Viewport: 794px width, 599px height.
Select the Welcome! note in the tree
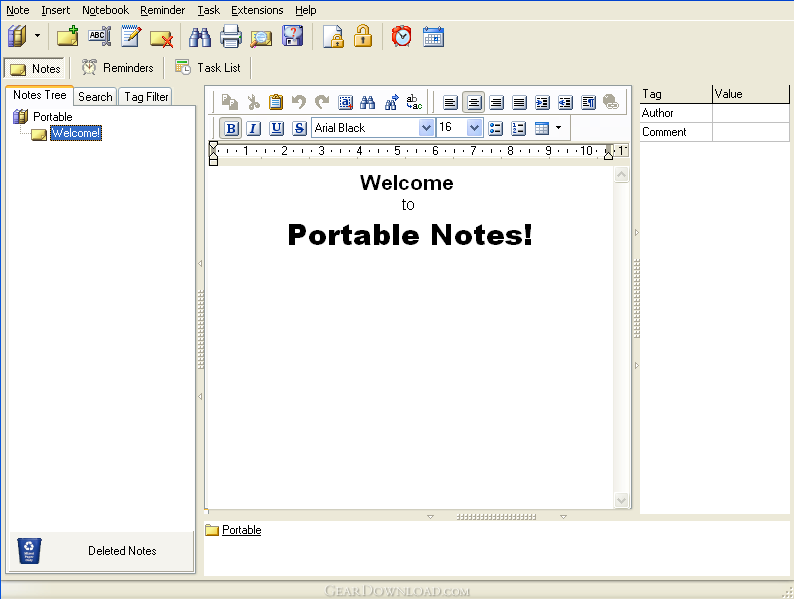tap(76, 133)
